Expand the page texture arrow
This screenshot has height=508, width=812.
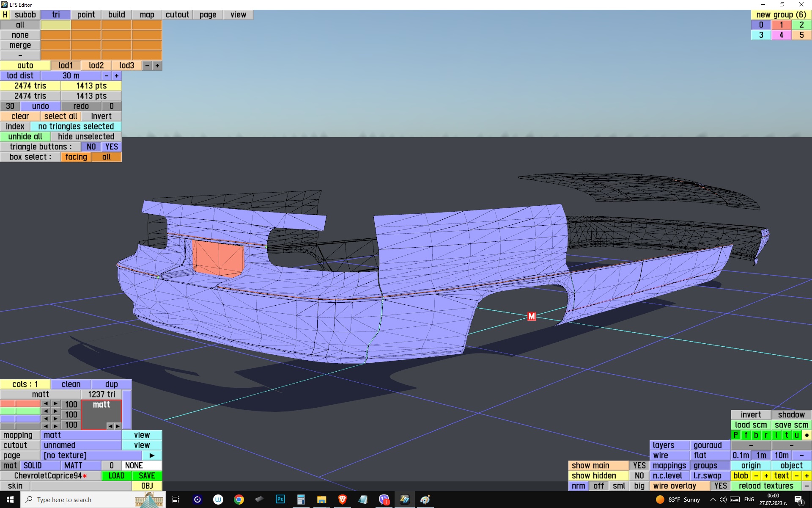click(152, 456)
